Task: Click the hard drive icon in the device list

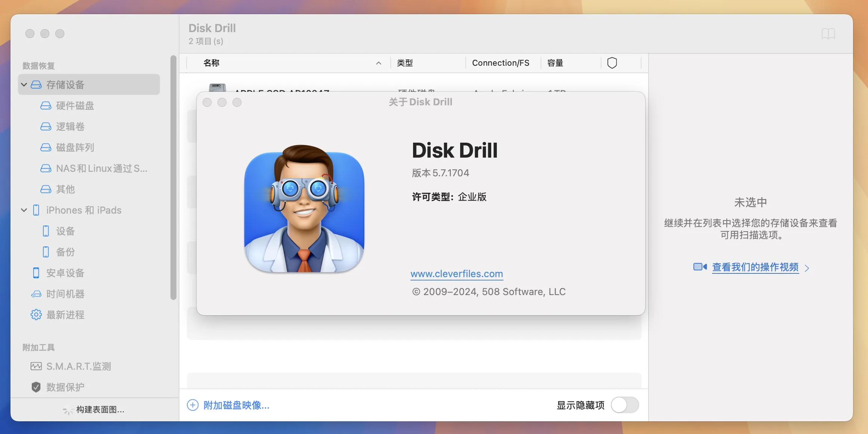Action: pyautogui.click(x=218, y=88)
